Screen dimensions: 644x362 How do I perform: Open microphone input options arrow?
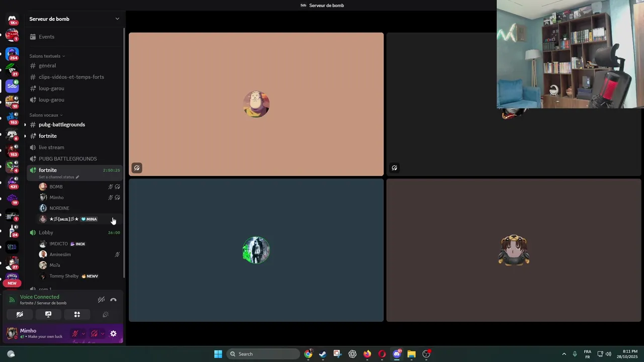coord(84,333)
